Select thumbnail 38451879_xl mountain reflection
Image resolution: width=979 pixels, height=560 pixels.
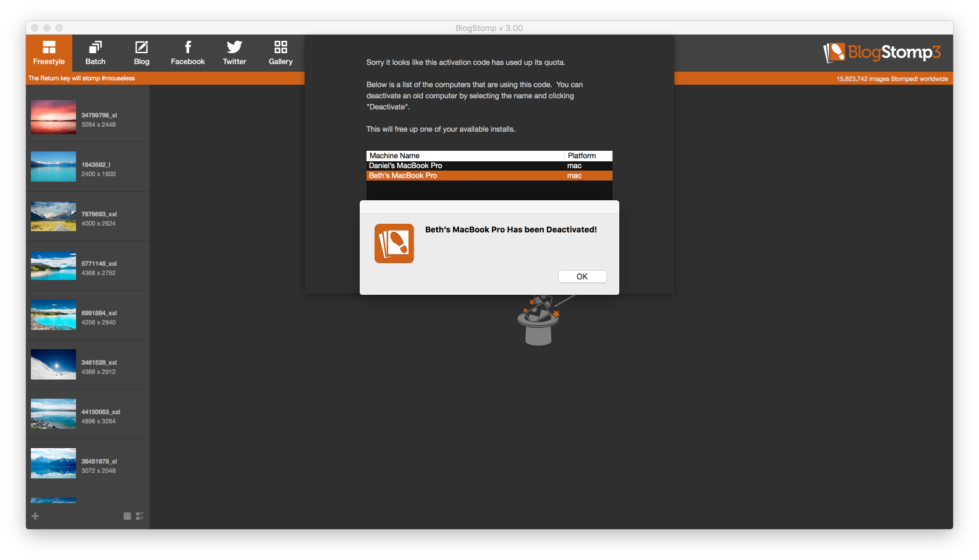click(54, 464)
